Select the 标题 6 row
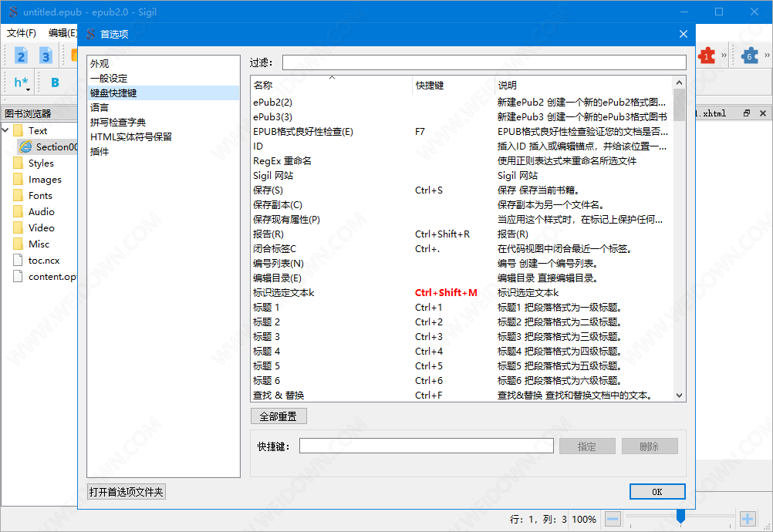Viewport: 773px width, 532px height. coord(461,381)
